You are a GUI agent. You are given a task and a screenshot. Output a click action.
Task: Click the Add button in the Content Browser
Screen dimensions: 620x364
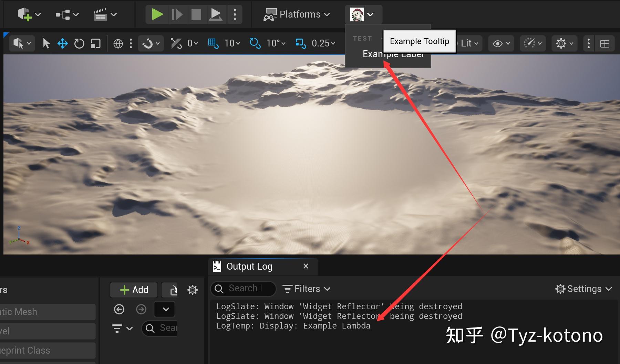click(x=133, y=290)
